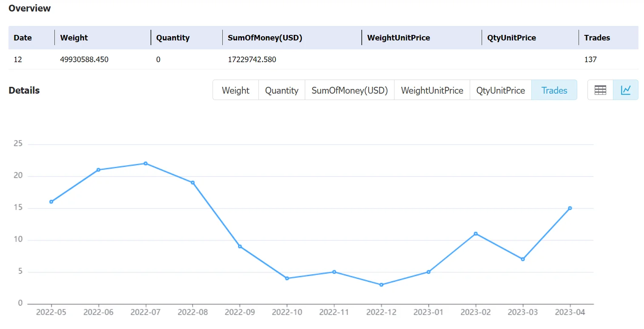The height and width of the screenshot is (329, 644).
Task: Click the 2022-08 x-axis label
Action: pos(193,312)
